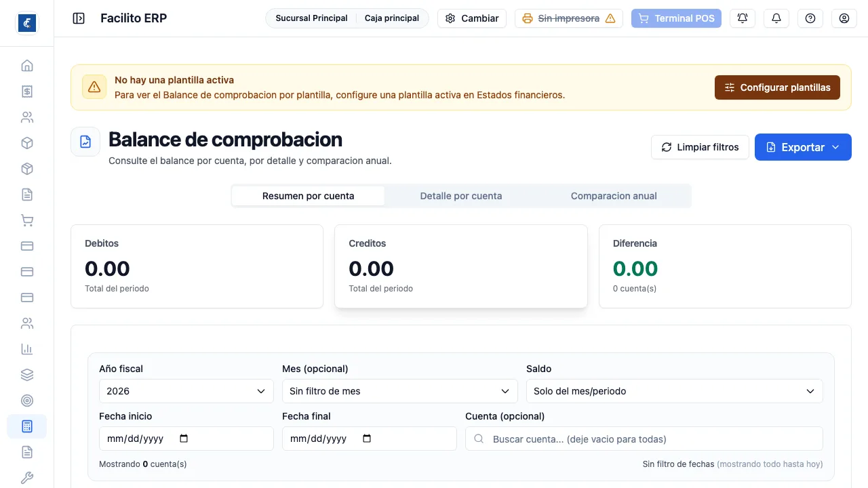This screenshot has height=488, width=868.
Task: Open the Saldo dropdown
Action: tap(675, 391)
